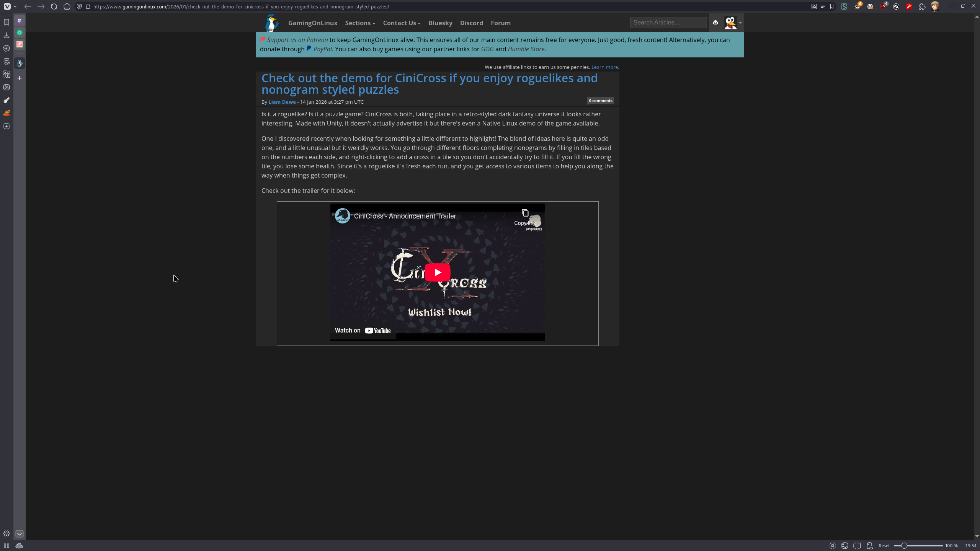Go to the Forum nav item
Screen dimensions: 980x551
click(x=500, y=23)
